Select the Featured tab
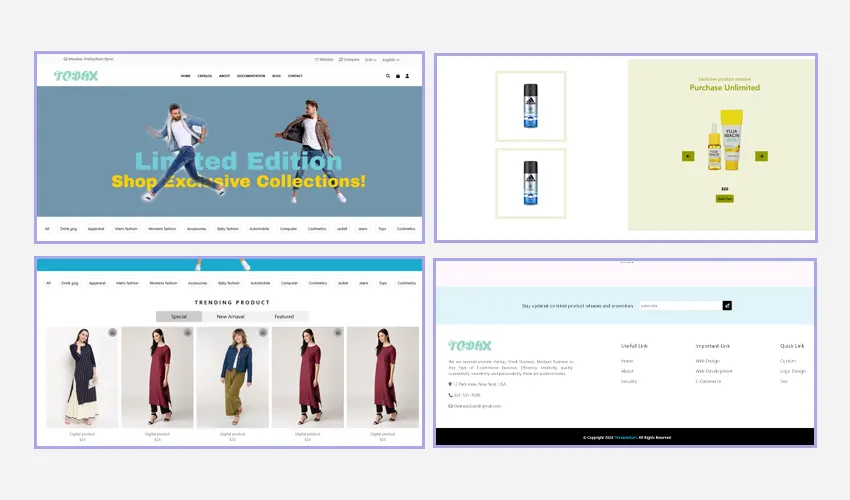 click(x=284, y=317)
